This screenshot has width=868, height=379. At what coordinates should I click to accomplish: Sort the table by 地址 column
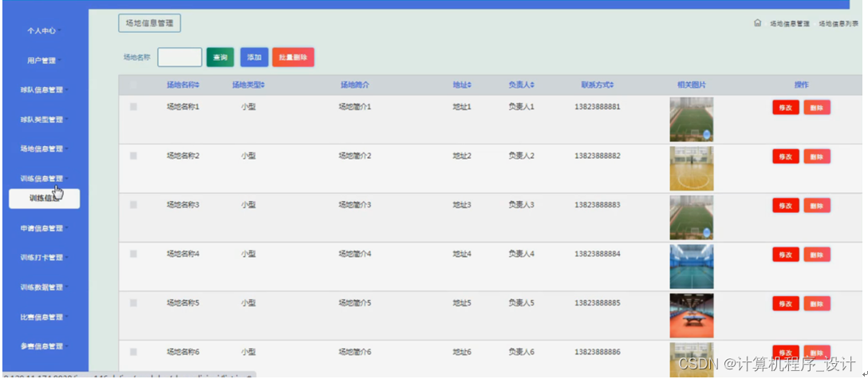tap(462, 85)
